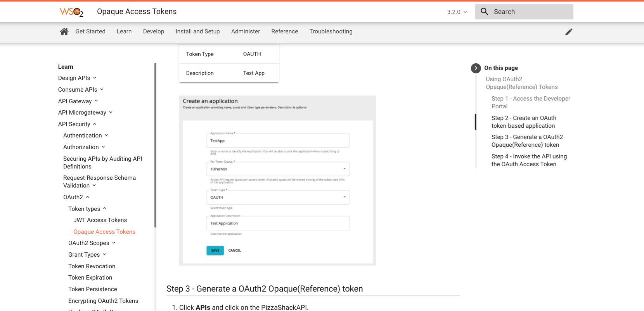Go to the home icon
644x311 pixels.
pos(64,31)
